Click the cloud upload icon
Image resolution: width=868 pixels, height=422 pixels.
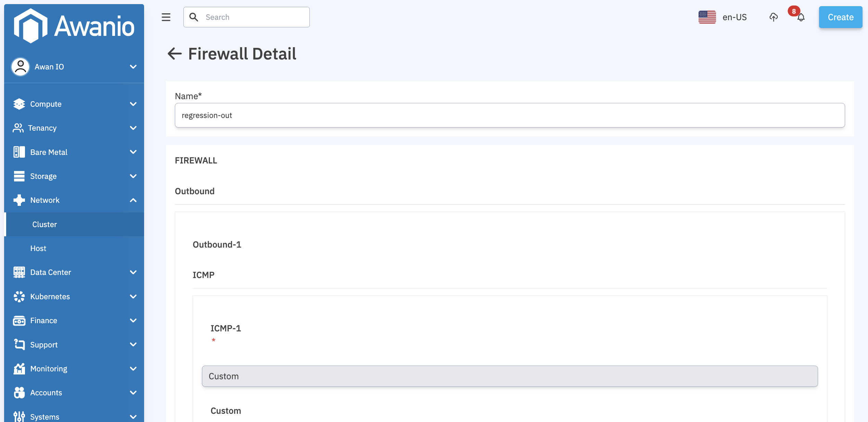[774, 17]
